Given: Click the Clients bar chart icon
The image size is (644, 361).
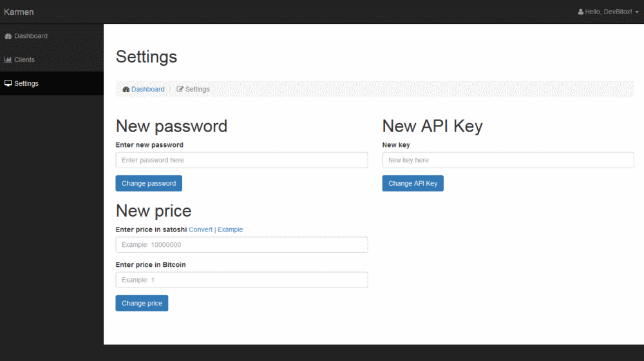Looking at the screenshot, I should (x=8, y=60).
